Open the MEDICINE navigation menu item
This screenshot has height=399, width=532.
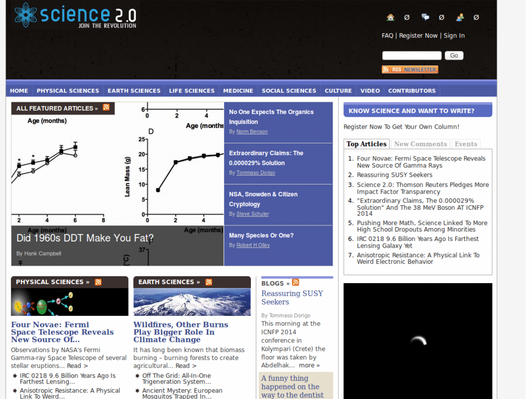[x=238, y=90]
